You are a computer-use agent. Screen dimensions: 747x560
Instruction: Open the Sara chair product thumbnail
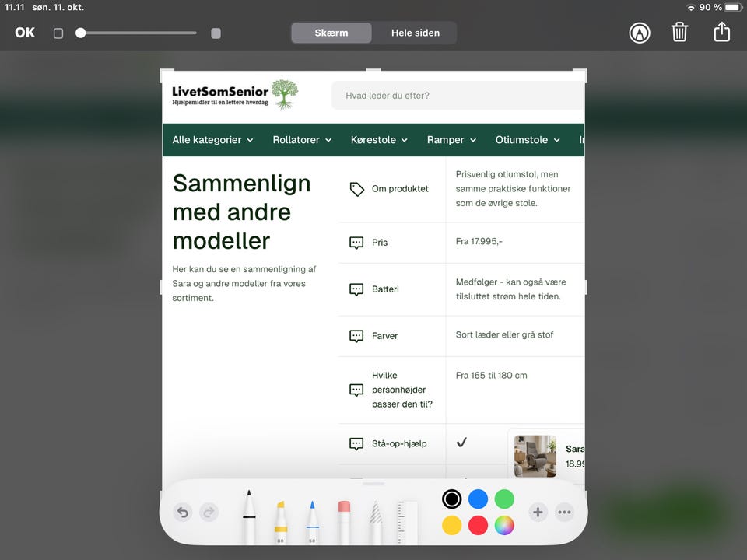(535, 456)
